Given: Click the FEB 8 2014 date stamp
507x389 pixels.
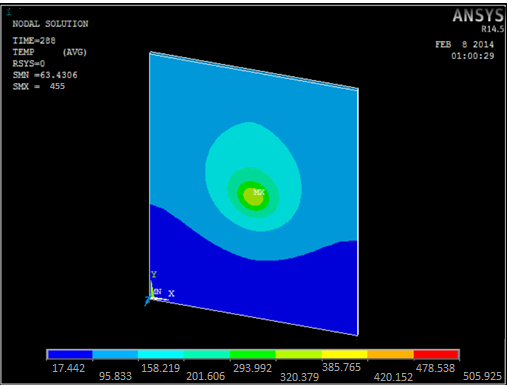Looking at the screenshot, I should 464,45.
